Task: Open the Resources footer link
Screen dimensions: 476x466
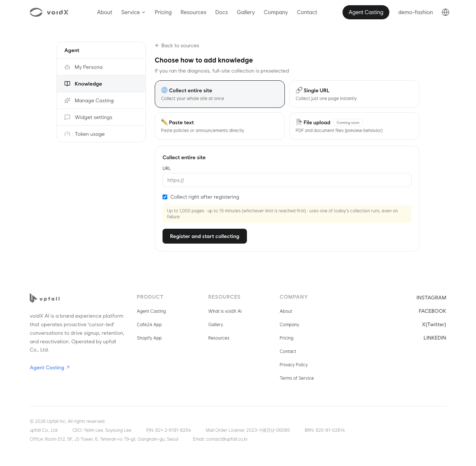Action: [x=219, y=338]
